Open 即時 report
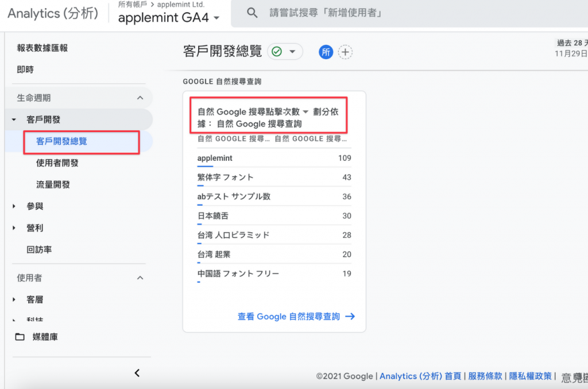Image resolution: width=588 pixels, height=389 pixels. pyautogui.click(x=25, y=70)
